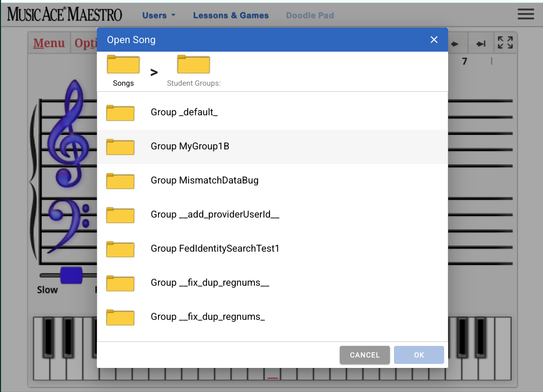The image size is (543, 392).
Task: Open folder icon for Group __add_providerUserId__
Action: click(x=120, y=215)
